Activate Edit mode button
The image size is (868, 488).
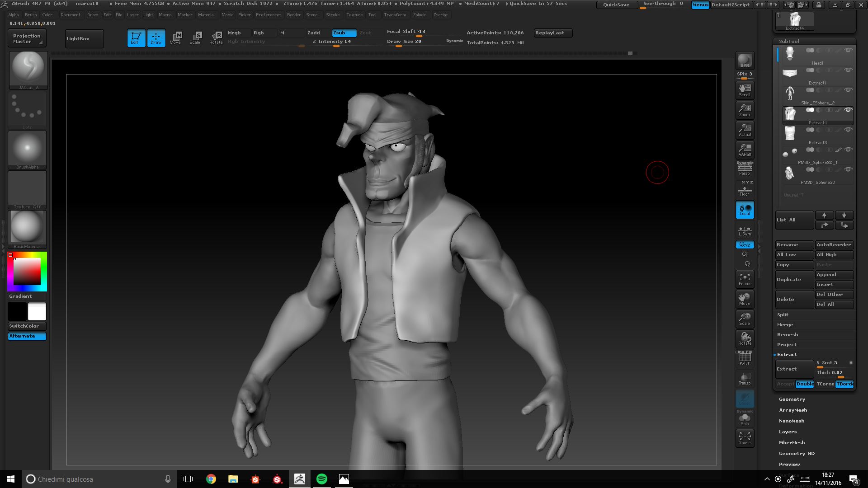click(136, 38)
